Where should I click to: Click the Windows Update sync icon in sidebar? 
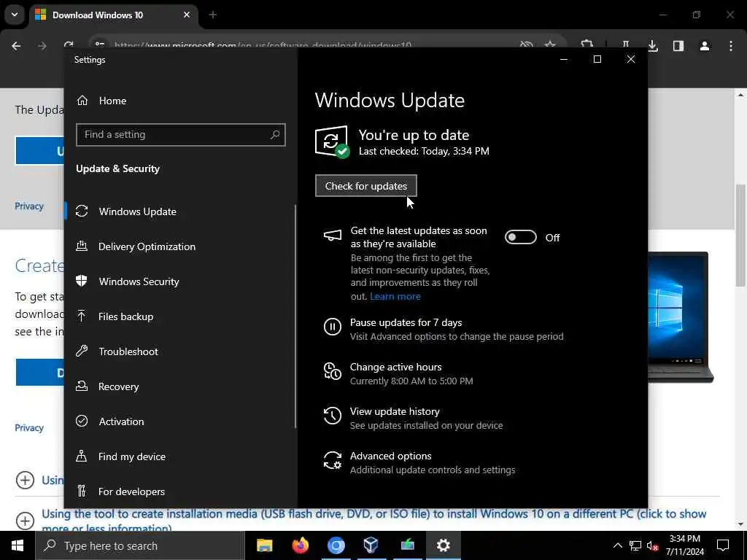pyautogui.click(x=82, y=211)
